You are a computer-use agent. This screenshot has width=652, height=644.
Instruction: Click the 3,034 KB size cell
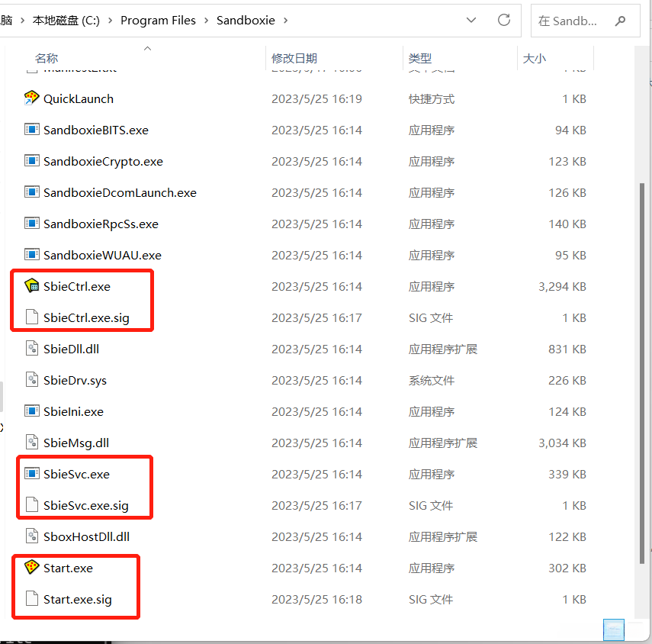[562, 443]
